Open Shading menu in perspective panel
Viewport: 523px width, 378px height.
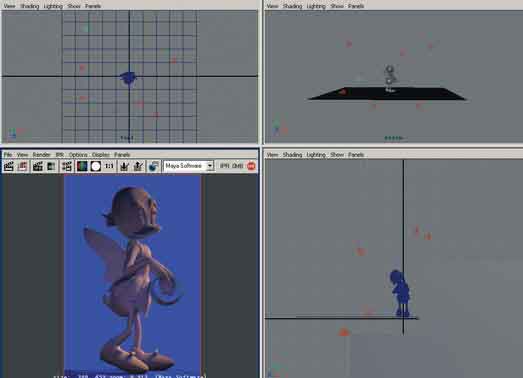pos(293,6)
